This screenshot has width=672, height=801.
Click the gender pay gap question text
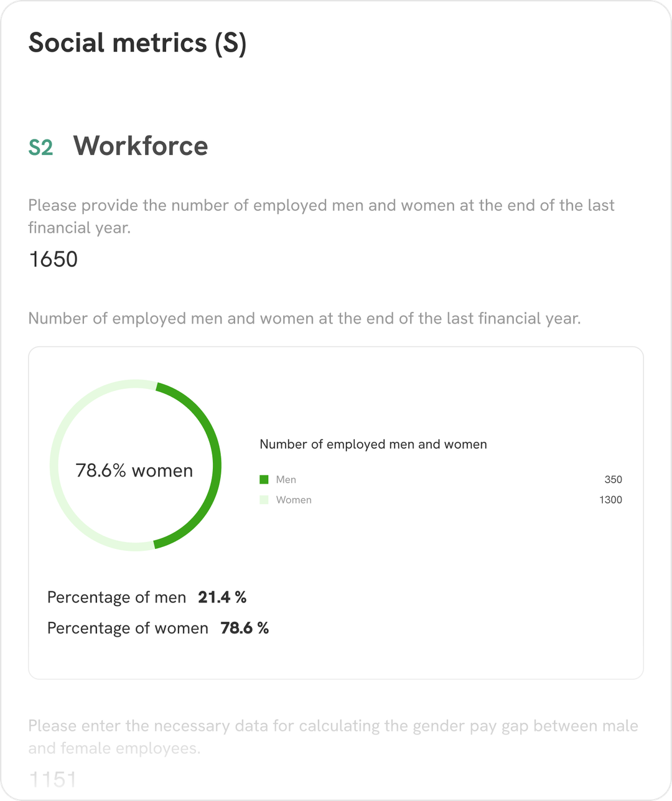point(334,737)
